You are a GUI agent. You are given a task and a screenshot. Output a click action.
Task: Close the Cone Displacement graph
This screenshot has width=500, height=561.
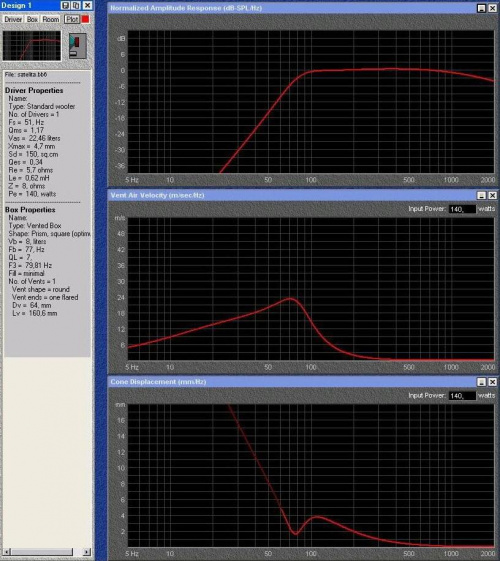(x=492, y=382)
